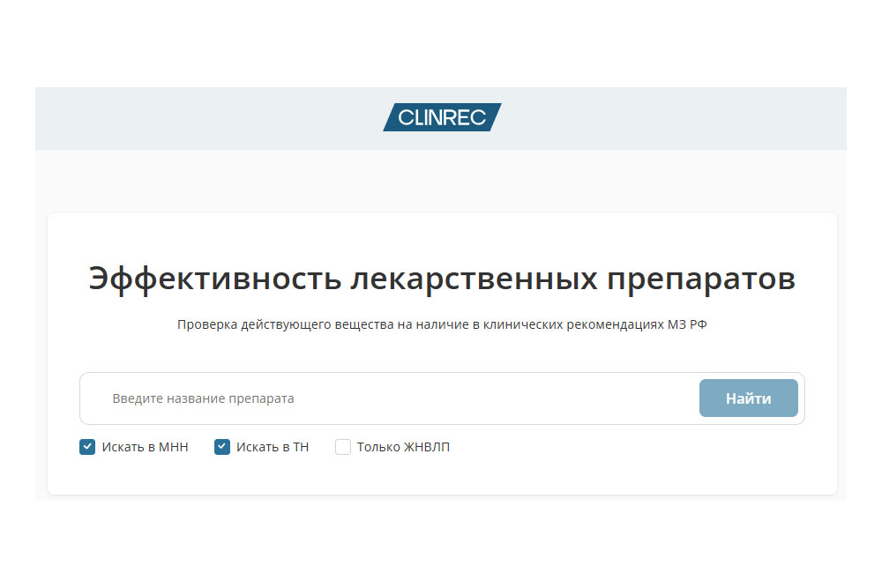Click the Найти search button
The height and width of the screenshot is (588, 882).
click(748, 398)
